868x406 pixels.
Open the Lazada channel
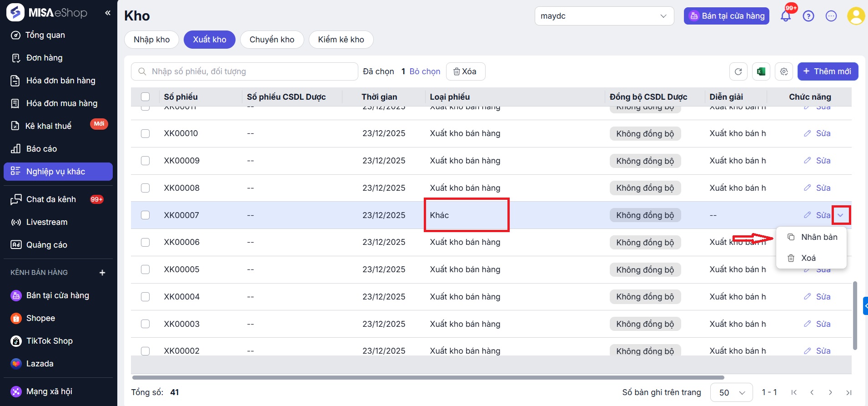click(58, 364)
